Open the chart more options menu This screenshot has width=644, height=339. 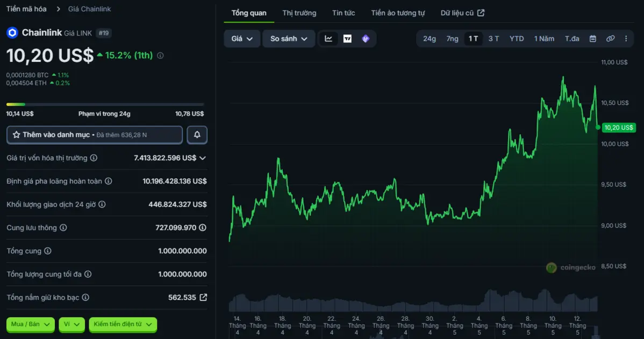click(x=626, y=39)
